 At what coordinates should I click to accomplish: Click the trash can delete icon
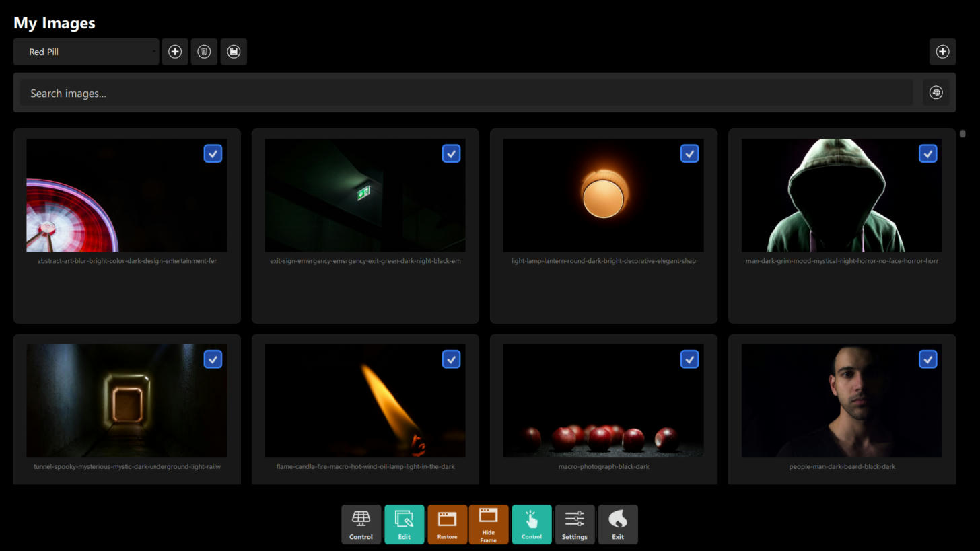click(204, 52)
